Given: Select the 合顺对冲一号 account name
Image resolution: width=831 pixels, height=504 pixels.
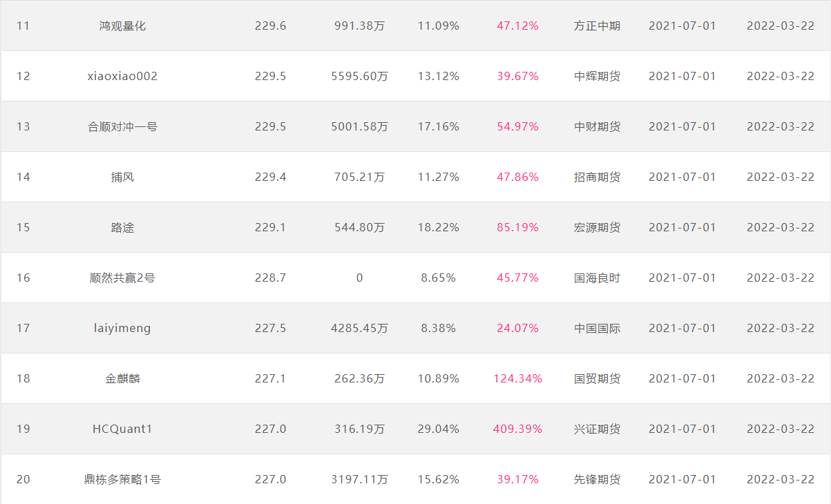Looking at the screenshot, I should (x=122, y=127).
